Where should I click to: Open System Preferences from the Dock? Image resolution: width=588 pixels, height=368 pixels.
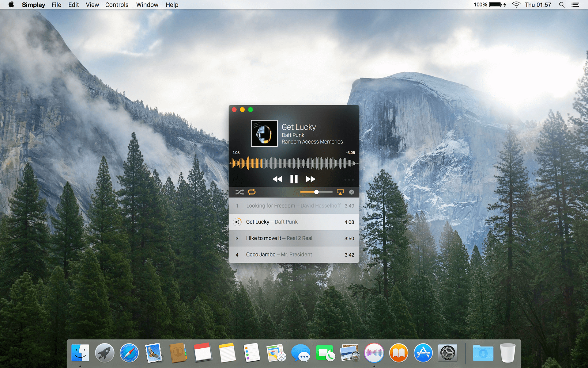coord(448,353)
